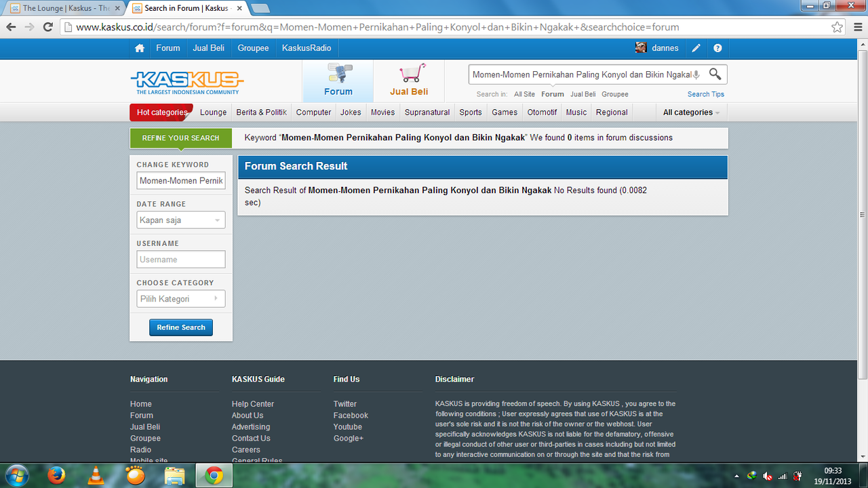This screenshot has height=488, width=868.
Task: Open VLC media player from taskbar
Action: point(96,476)
